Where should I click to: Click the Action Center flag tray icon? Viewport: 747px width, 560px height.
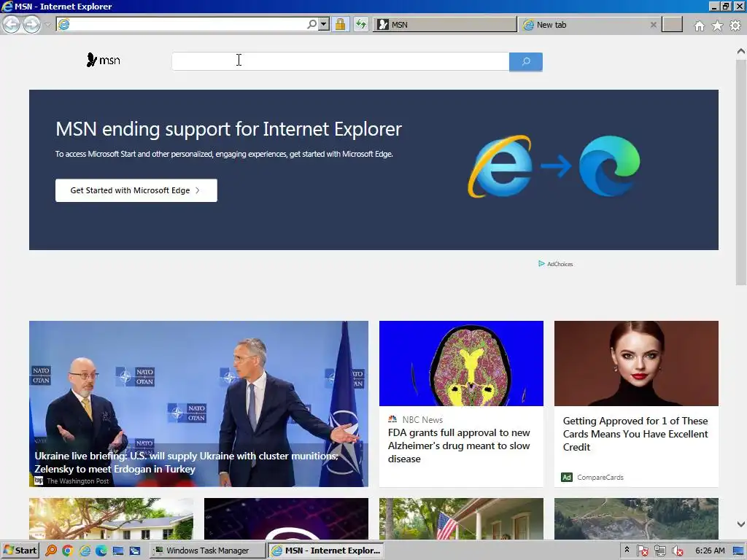642,551
